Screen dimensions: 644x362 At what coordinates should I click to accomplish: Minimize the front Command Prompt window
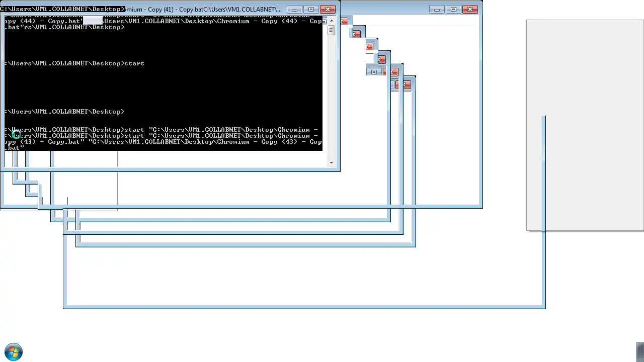(295, 10)
